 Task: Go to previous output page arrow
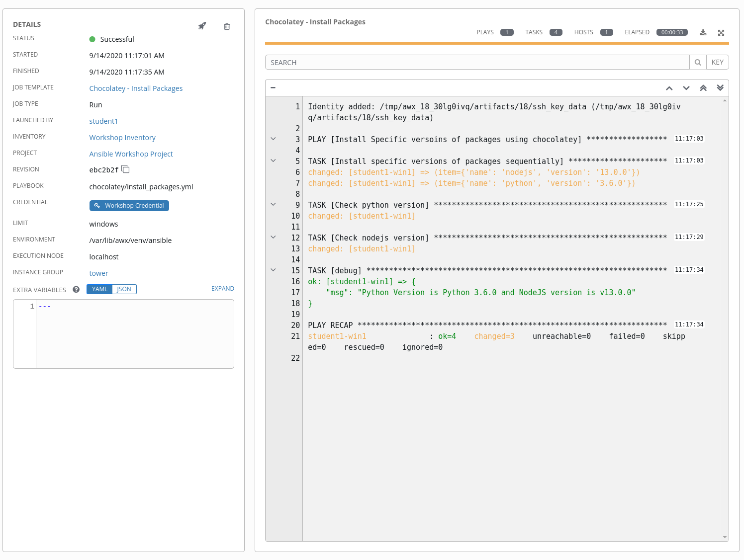(669, 88)
